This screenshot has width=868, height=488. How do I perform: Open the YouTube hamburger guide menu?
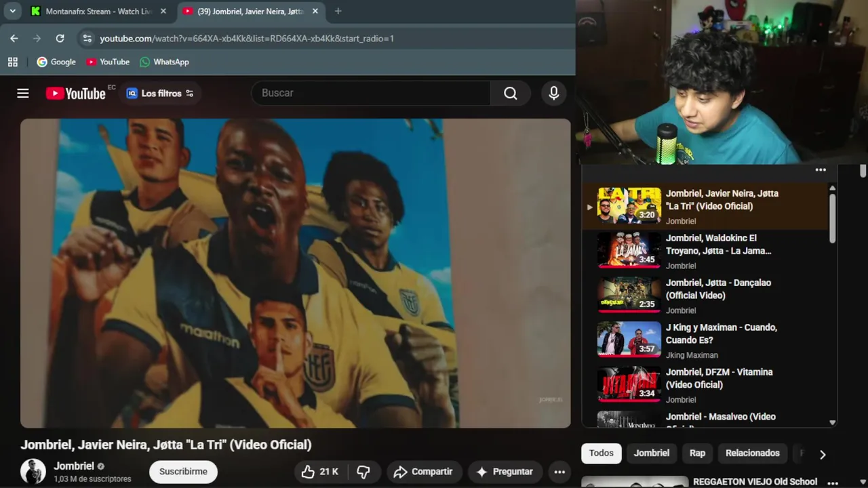23,94
